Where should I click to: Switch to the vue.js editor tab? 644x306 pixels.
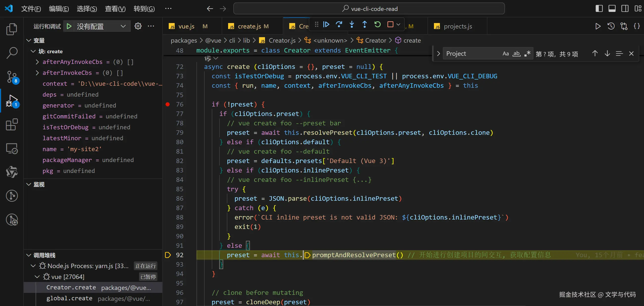coord(187,26)
